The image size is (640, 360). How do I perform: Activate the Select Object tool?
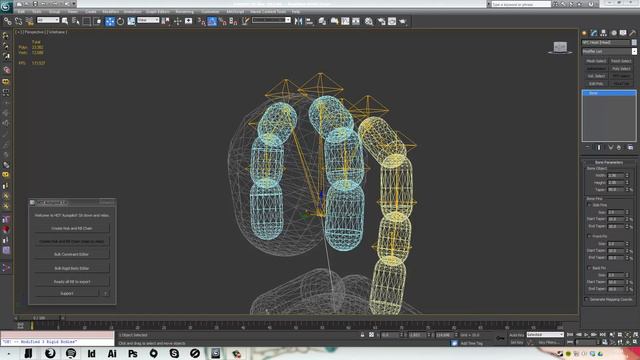click(65, 21)
